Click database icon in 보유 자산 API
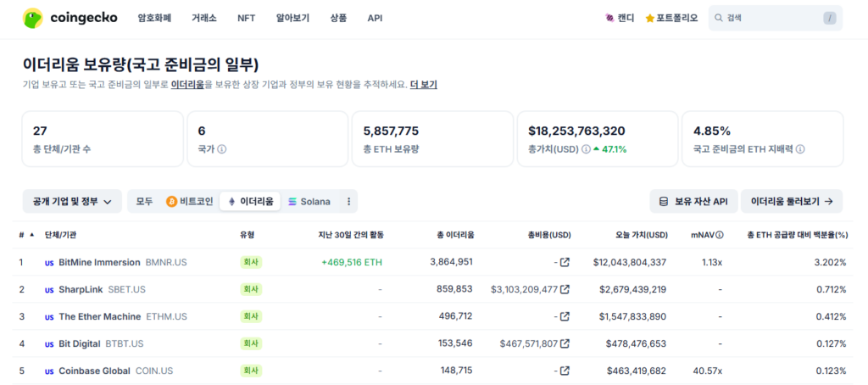This screenshot has height=385, width=868. coord(663,202)
